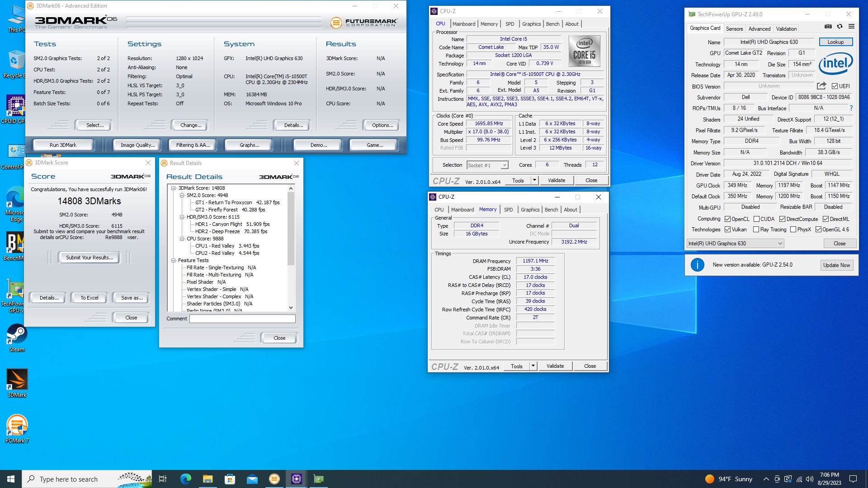The height and width of the screenshot is (488, 868).
Task: Click the Result Details scrollbar down arrow
Action: click(x=291, y=308)
